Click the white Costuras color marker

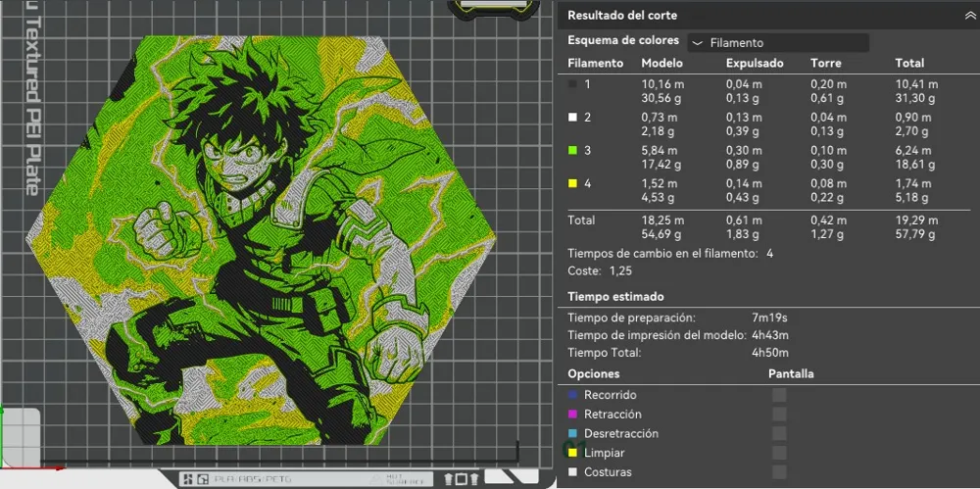pos(572,472)
